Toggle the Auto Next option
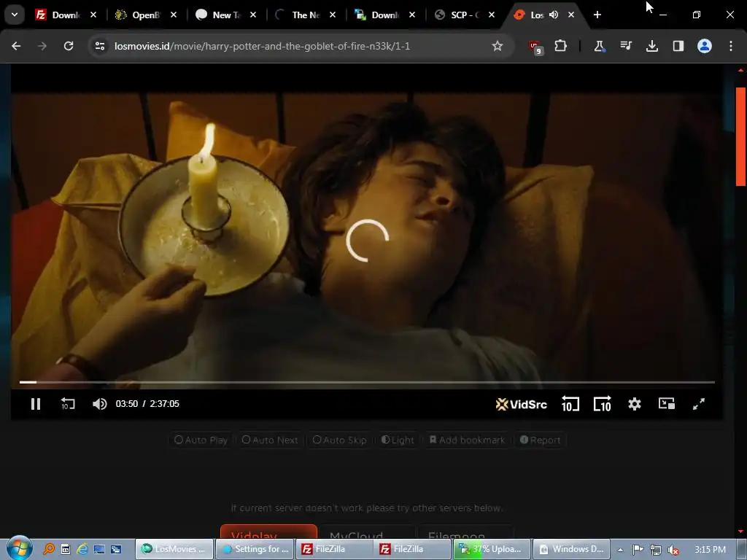The height and width of the screenshot is (560, 747). (x=270, y=440)
